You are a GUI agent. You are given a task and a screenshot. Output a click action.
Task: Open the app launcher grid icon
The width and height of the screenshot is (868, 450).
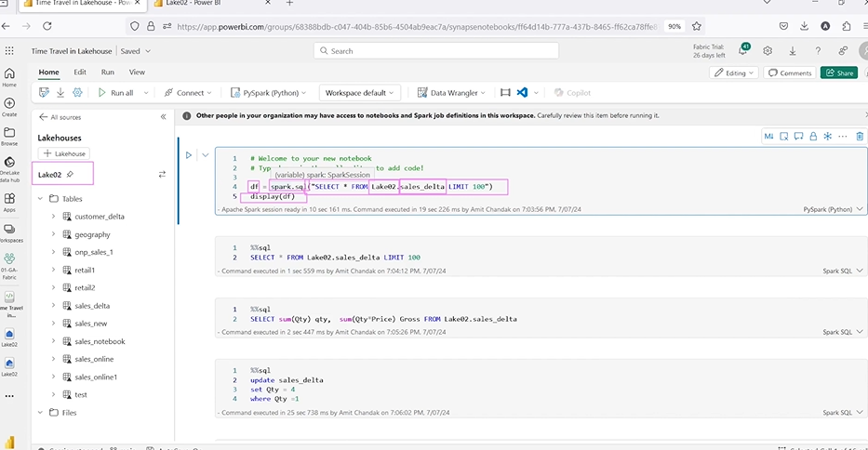tap(9, 51)
